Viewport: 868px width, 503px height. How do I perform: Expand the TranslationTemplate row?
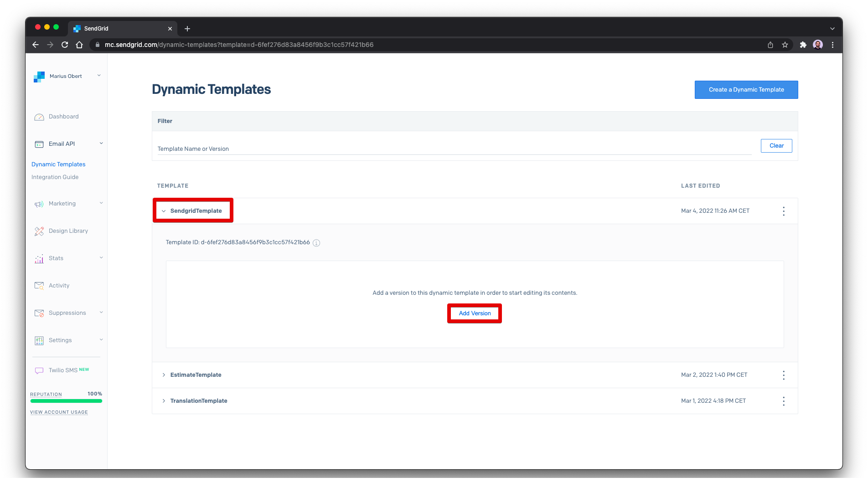point(164,401)
